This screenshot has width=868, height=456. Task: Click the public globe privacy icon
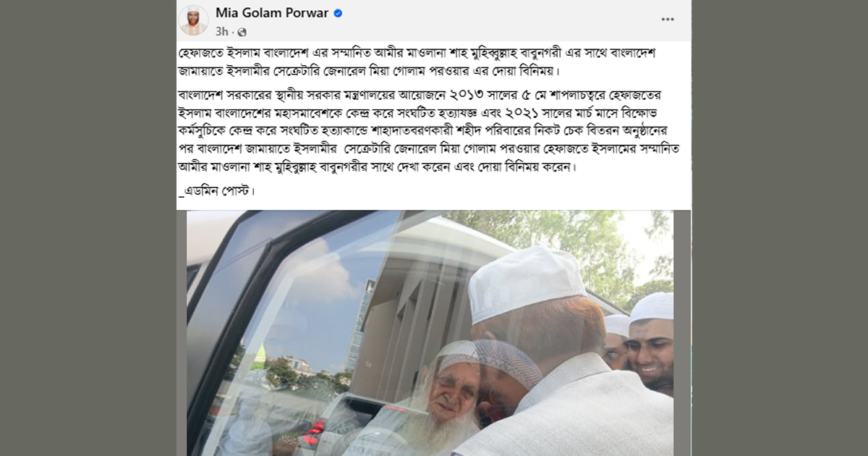pyautogui.click(x=242, y=32)
